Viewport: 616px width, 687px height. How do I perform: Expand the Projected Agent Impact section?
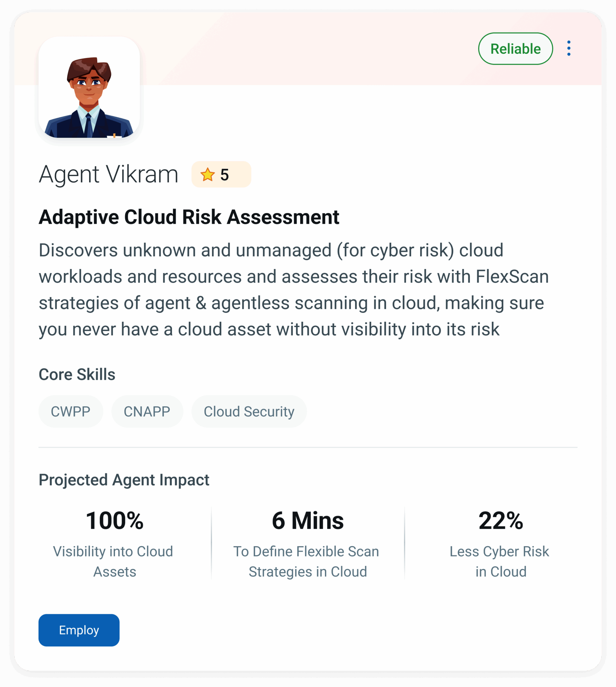[x=124, y=479]
